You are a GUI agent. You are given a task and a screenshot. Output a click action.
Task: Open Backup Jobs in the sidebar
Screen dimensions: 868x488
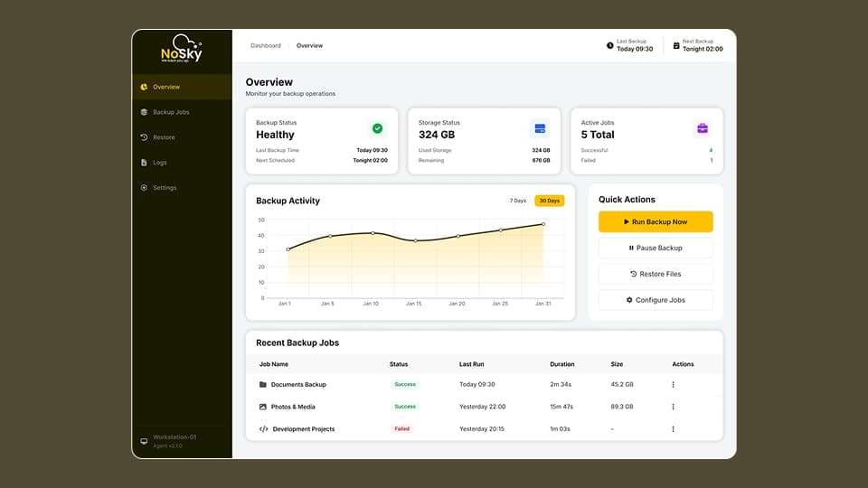pos(171,112)
